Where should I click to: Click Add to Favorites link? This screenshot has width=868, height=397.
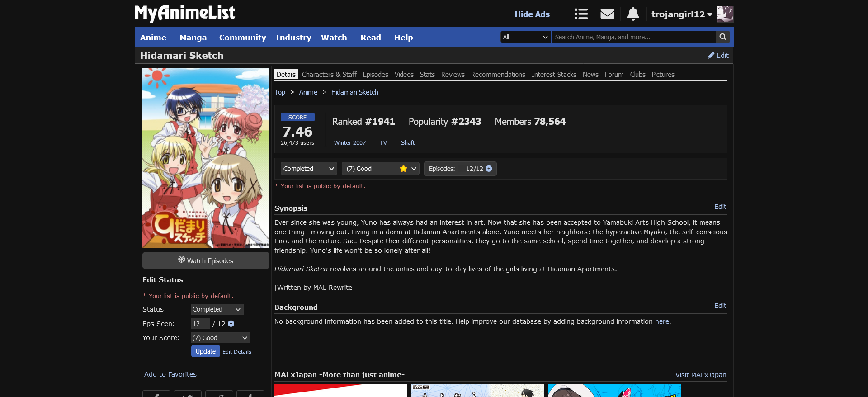click(170, 374)
